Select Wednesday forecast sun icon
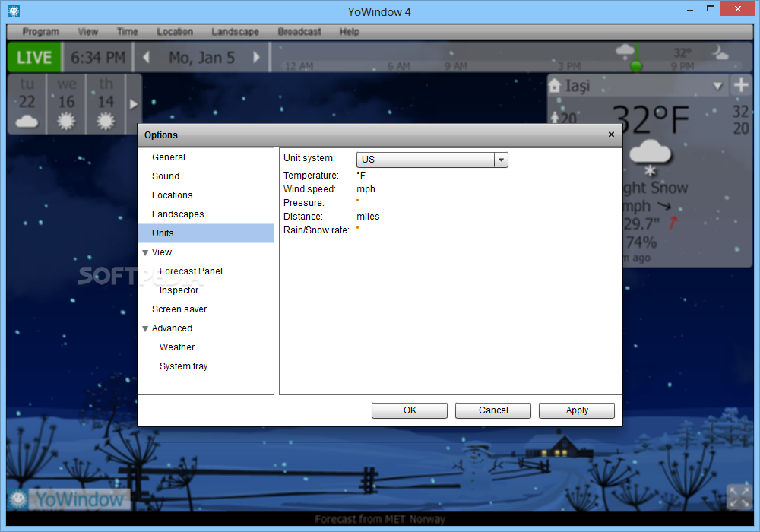The height and width of the screenshot is (532, 760). click(x=66, y=121)
